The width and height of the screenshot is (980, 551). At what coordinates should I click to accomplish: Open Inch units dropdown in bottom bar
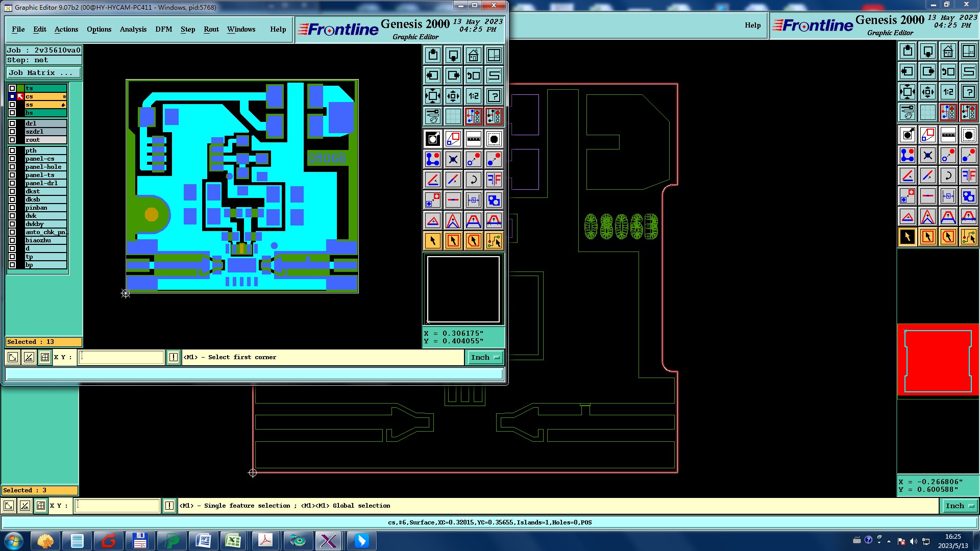coord(959,506)
